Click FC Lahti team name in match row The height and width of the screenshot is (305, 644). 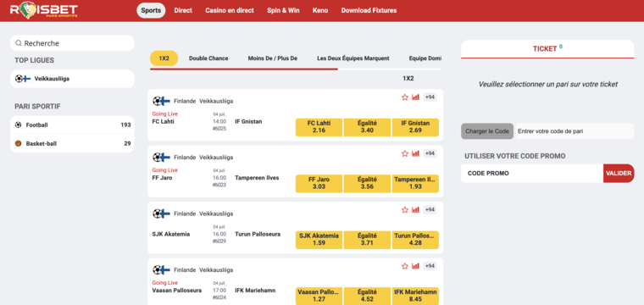(x=163, y=121)
